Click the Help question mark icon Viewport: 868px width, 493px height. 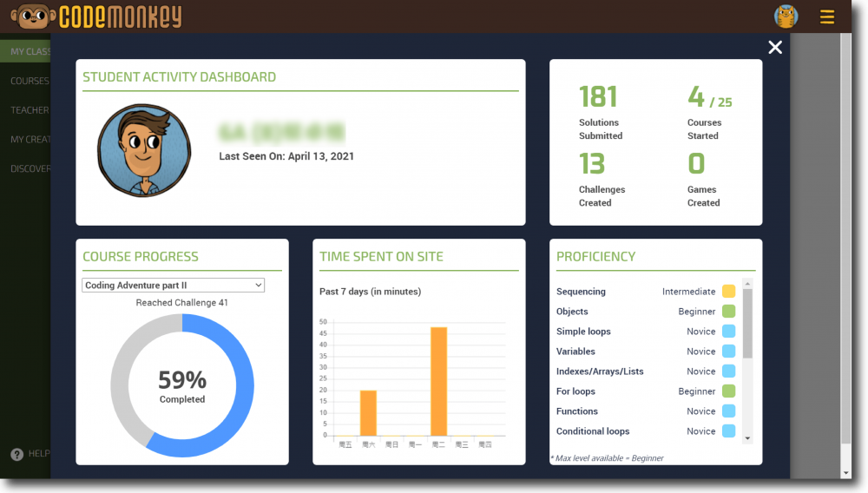(x=17, y=454)
